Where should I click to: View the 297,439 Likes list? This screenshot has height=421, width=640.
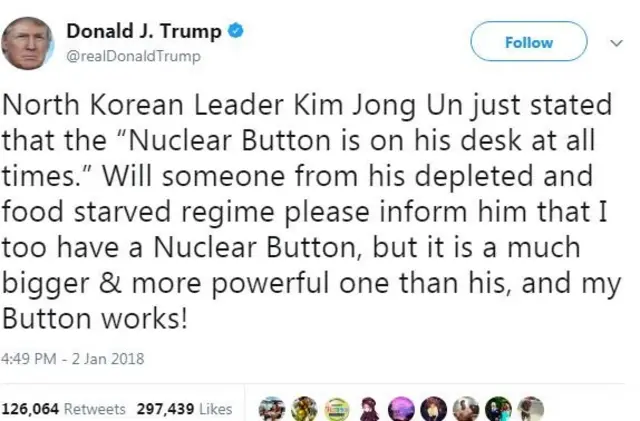[184, 409]
